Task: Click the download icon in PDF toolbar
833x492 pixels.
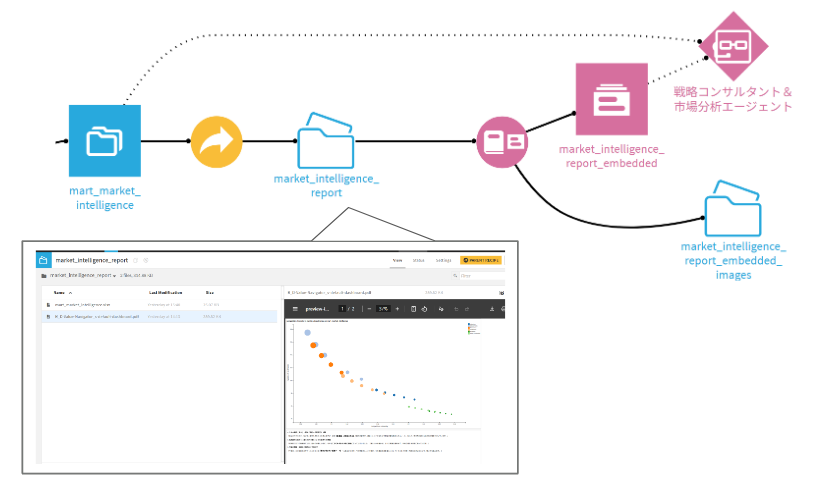Action: tap(491, 309)
